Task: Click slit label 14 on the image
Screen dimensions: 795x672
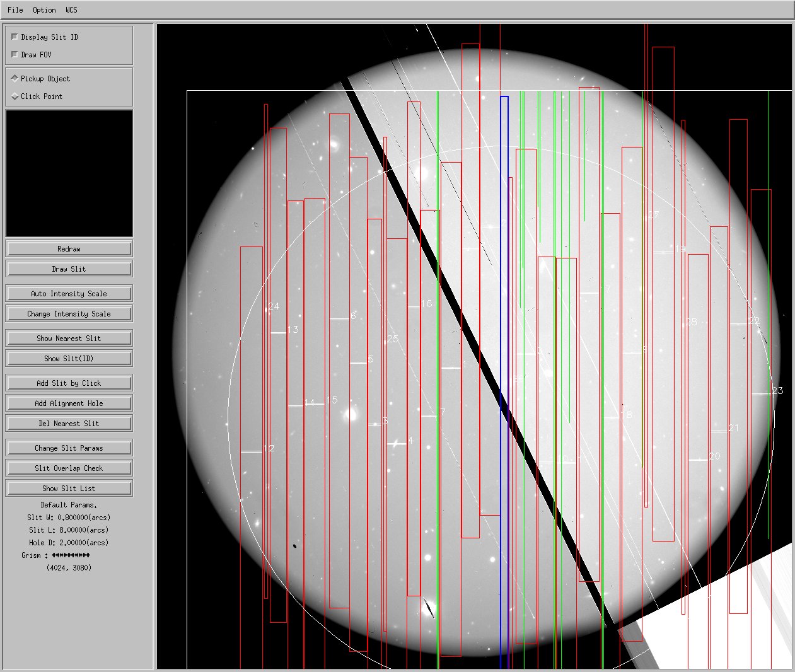Action: (310, 403)
